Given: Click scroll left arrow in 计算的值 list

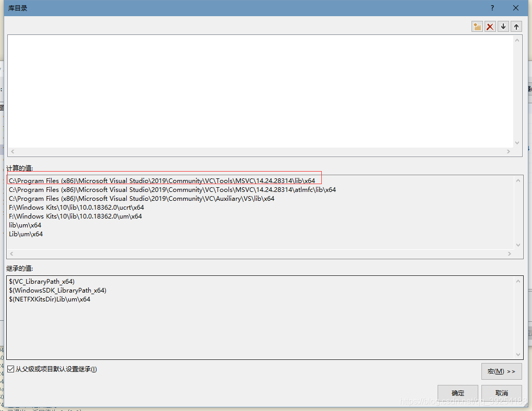Looking at the screenshot, I should [x=11, y=253].
